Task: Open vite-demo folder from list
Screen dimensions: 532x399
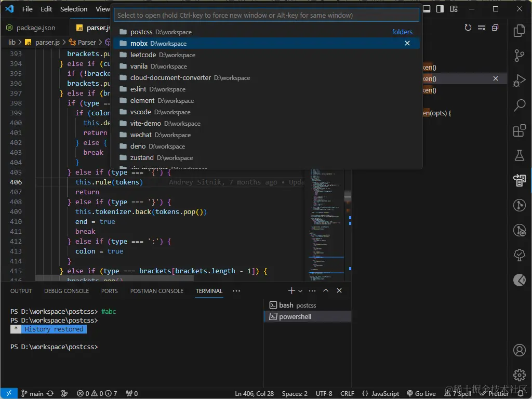Action: pos(267,123)
